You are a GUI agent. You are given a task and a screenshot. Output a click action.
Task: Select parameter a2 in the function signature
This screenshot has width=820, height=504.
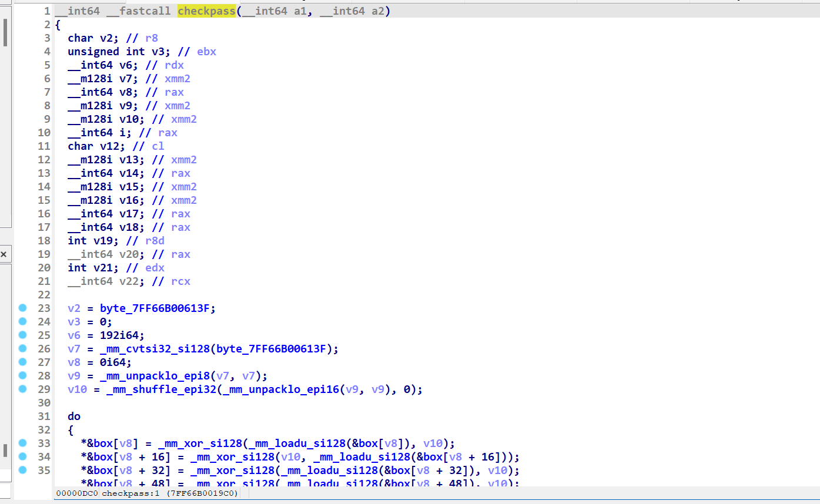(x=378, y=11)
